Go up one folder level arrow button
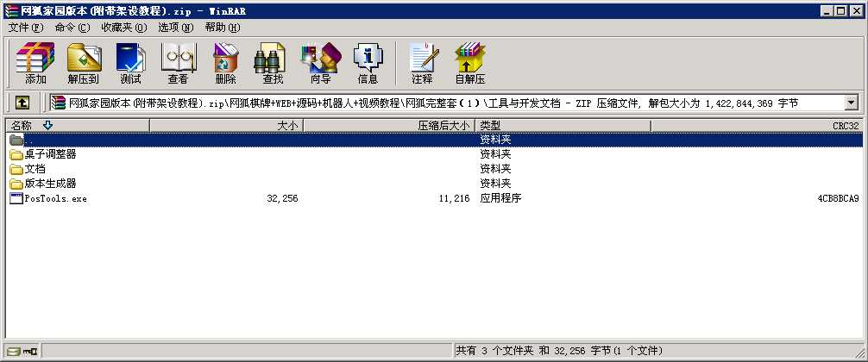Screen dimensions: 868x362 click(22, 103)
